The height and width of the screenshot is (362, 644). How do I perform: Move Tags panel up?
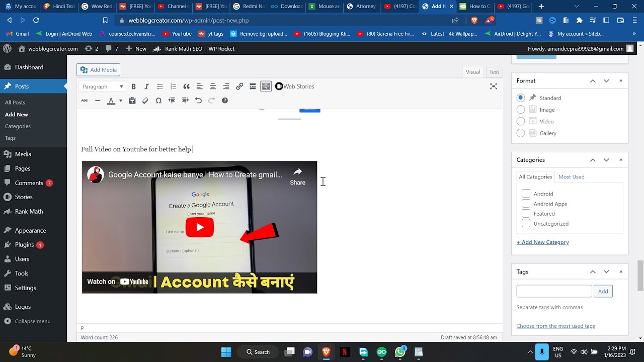tap(593, 272)
